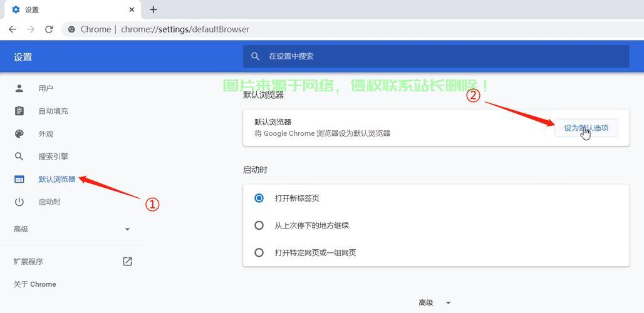Open 关于 Chrome page
This screenshot has width=644, height=313.
point(35,284)
